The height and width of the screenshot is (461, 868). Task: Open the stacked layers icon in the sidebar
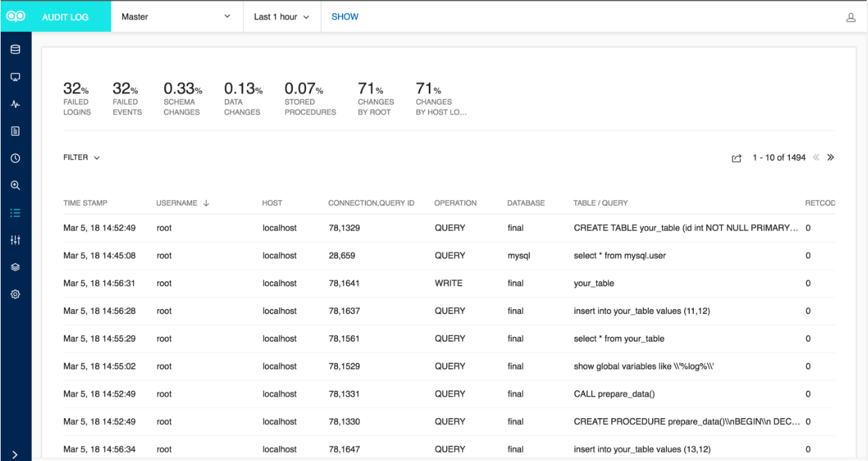[15, 267]
